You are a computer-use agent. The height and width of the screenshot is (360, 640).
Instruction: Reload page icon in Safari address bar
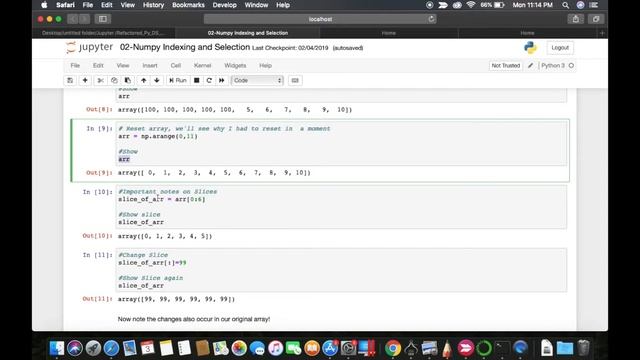(431, 19)
